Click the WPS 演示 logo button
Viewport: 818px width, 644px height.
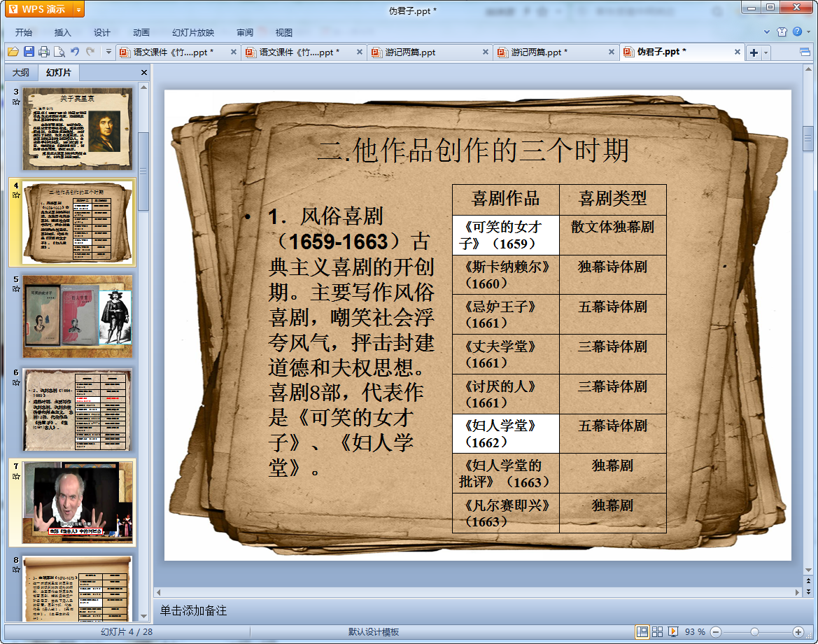point(38,9)
